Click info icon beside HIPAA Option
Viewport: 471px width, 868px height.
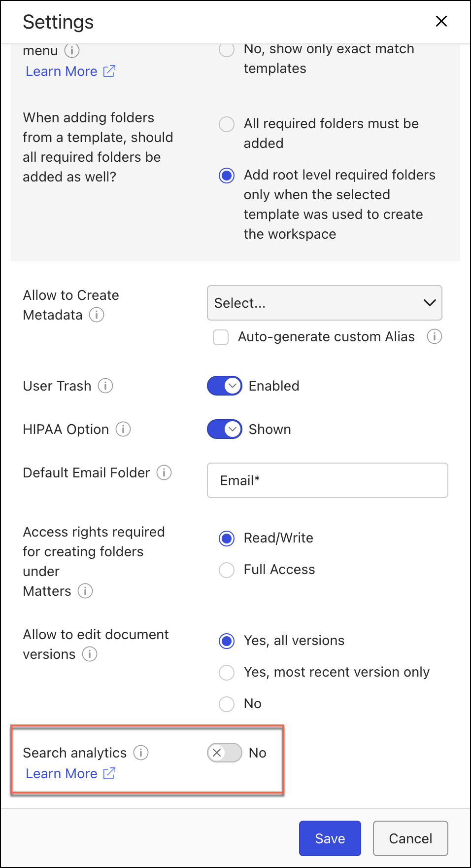(123, 429)
